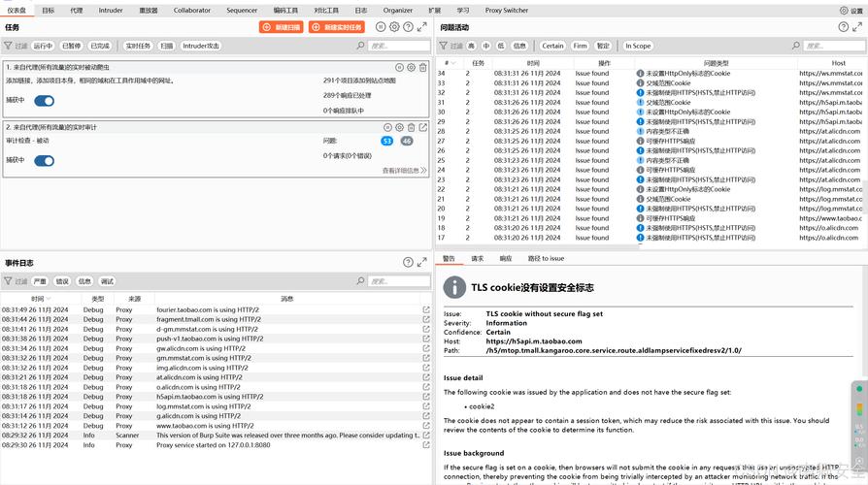
Task: Click the blue 53 issue count badge
Action: coord(386,141)
